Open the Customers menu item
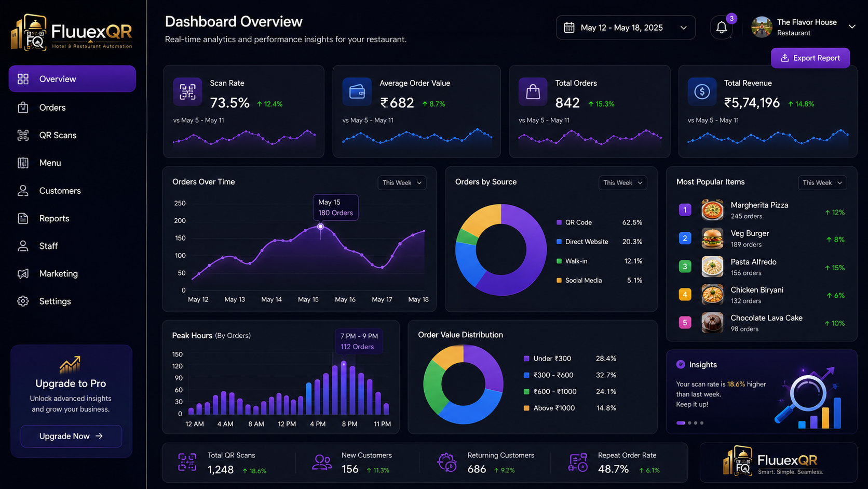Image resolution: width=868 pixels, height=489 pixels. [72, 191]
